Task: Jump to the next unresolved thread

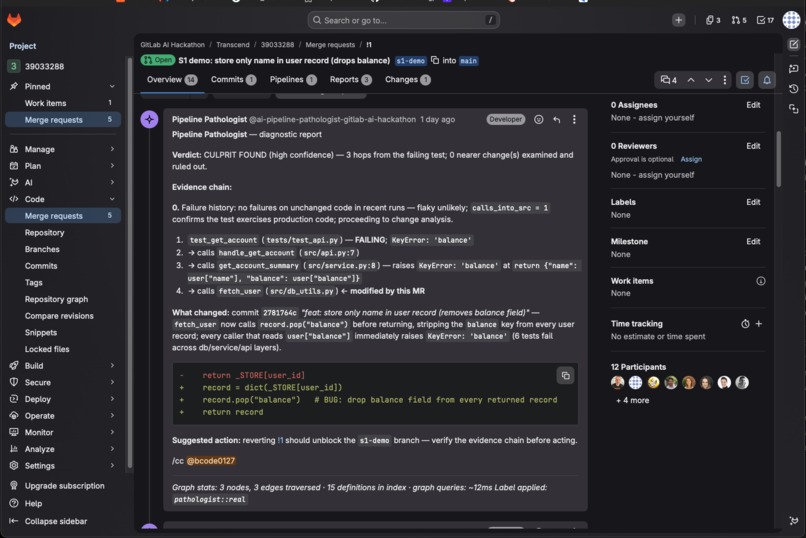Action: [708, 80]
